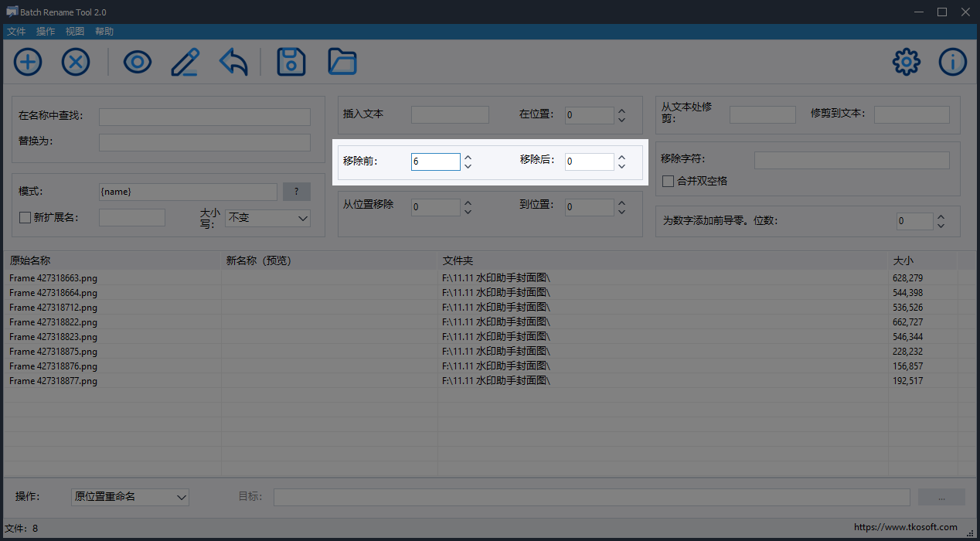This screenshot has width=980, height=541.
Task: Click the floppy disk save icon
Action: pyautogui.click(x=291, y=62)
